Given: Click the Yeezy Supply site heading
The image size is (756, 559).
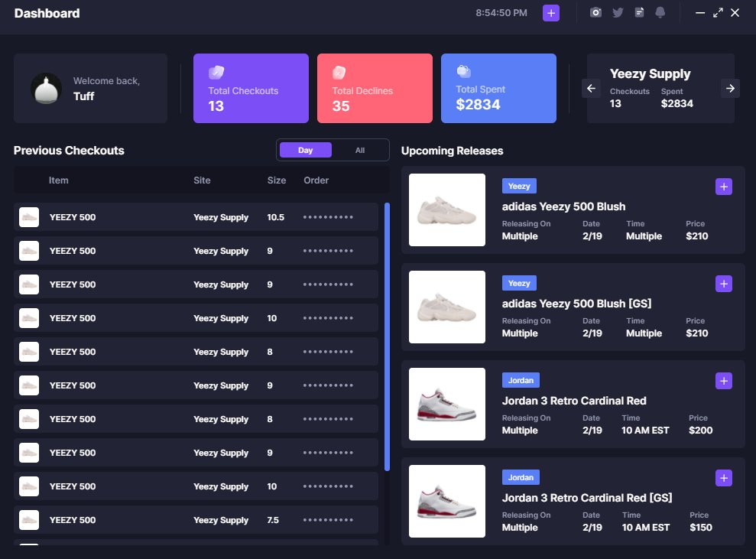Looking at the screenshot, I should coord(650,73).
